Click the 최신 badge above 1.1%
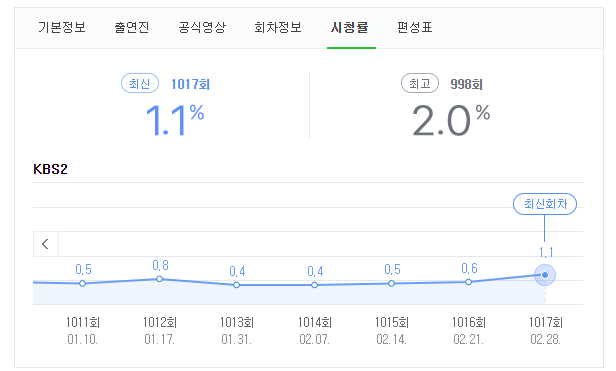616x371 pixels. point(140,83)
